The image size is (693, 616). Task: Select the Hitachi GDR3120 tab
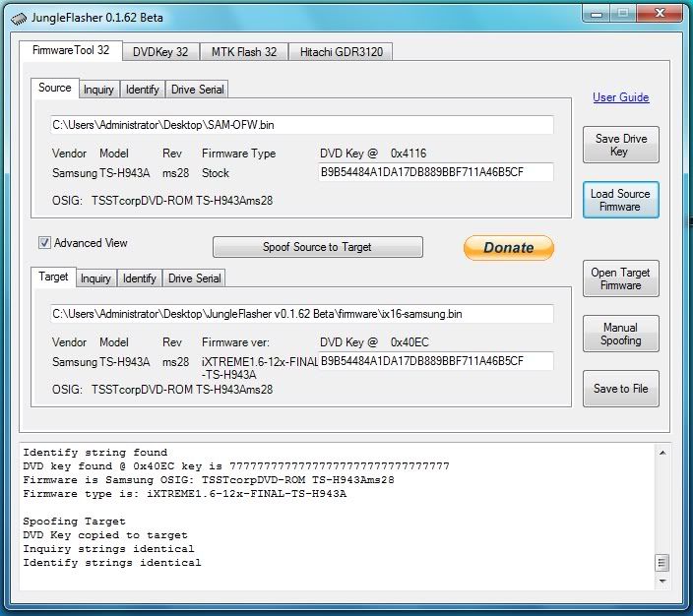342,52
